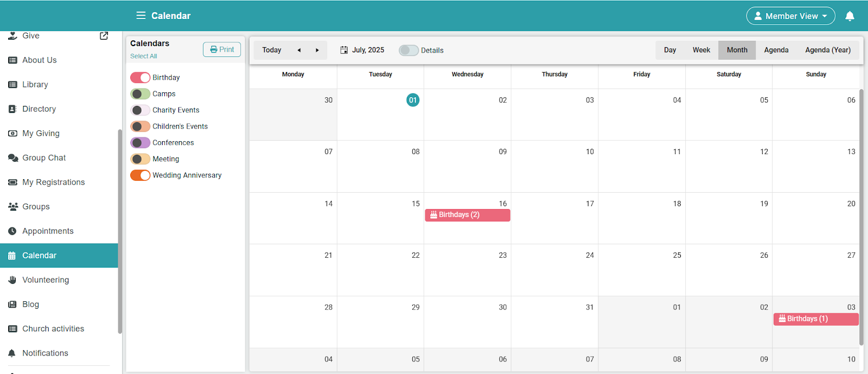Screen dimensions: 868x374
Task: Click the Appointments clock icon
Action: click(x=12, y=231)
